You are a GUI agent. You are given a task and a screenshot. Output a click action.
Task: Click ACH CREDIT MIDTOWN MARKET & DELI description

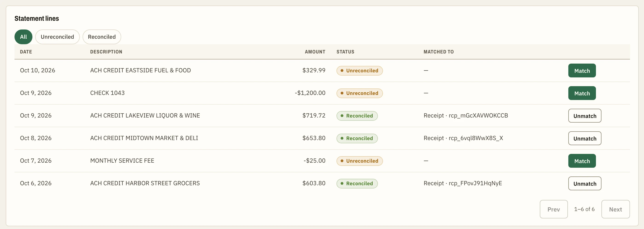coord(144,138)
